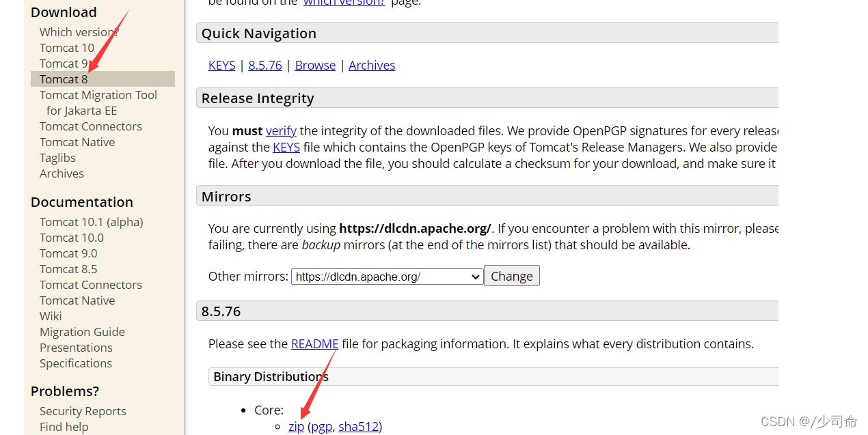868x435 pixels.
Task: Open Security Reports link
Action: pyautogui.click(x=83, y=411)
